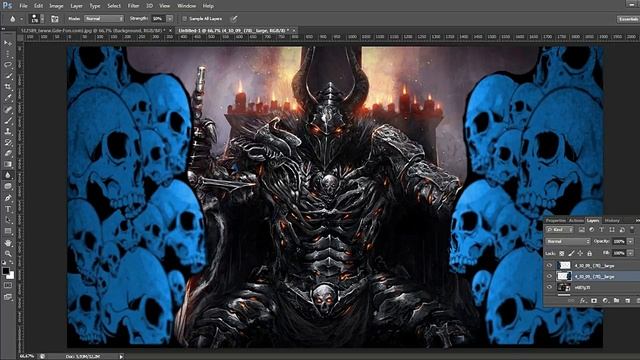The image size is (640, 360).
Task: Select the active Blur tool in toolbox
Action: point(8,175)
